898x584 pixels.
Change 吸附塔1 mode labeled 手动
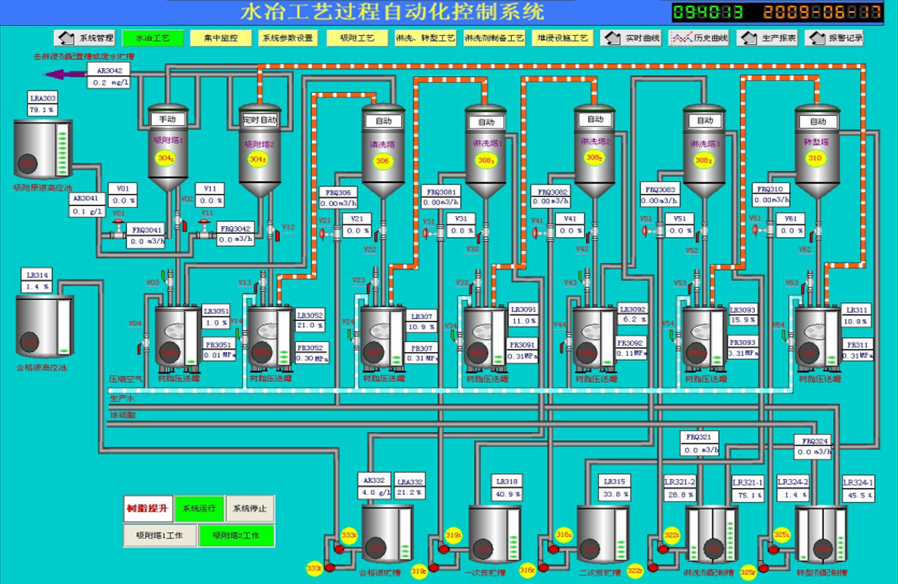(x=164, y=119)
